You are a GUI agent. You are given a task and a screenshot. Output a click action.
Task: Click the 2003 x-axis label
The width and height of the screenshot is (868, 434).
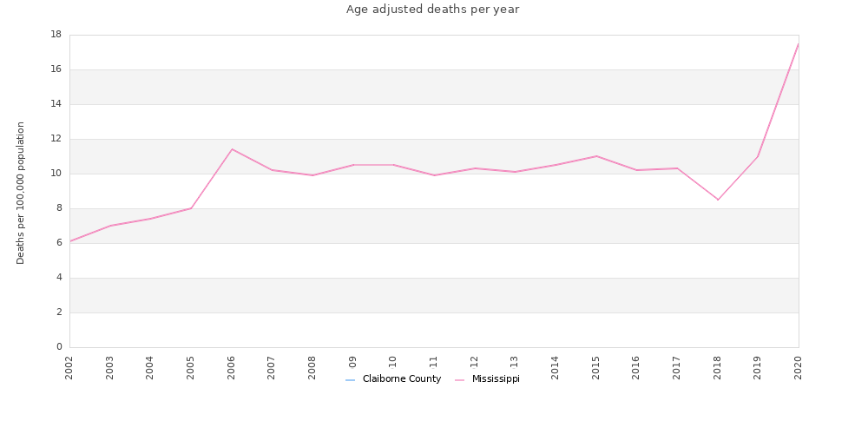tap(110, 367)
